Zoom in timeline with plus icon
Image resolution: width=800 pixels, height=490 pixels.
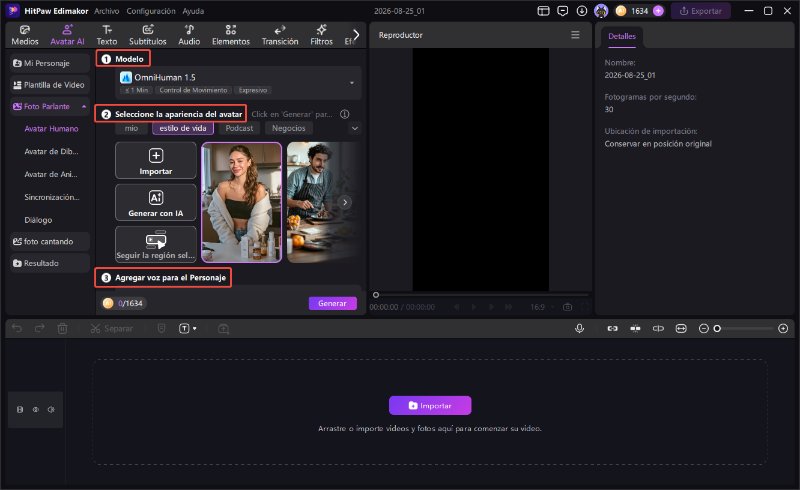pyautogui.click(x=783, y=328)
